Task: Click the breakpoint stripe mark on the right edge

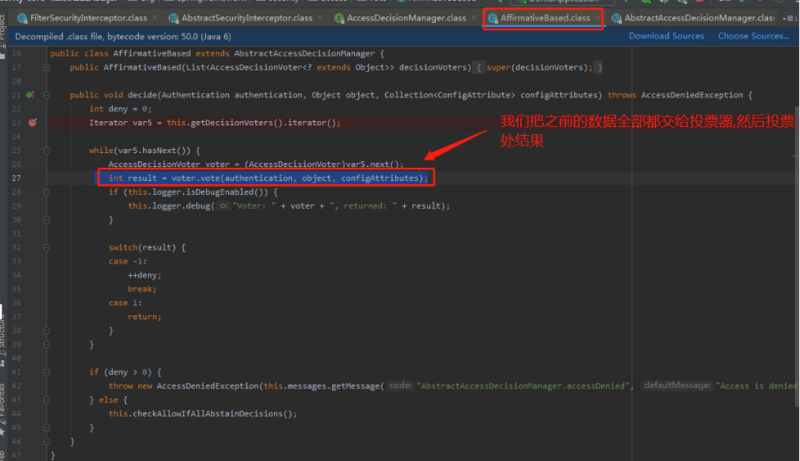Action: pyautogui.click(x=795, y=156)
